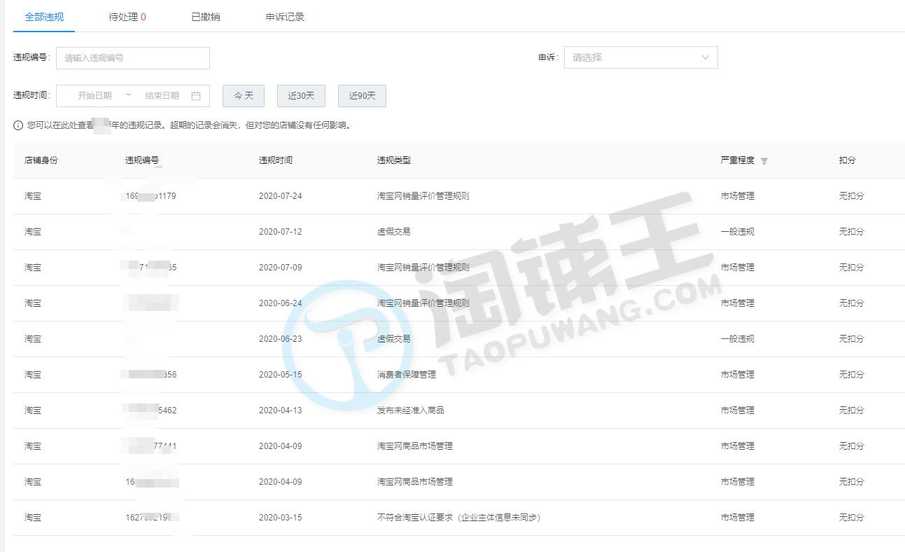
Task: Click the filter icon beside 严重程度
Action: coord(765,161)
